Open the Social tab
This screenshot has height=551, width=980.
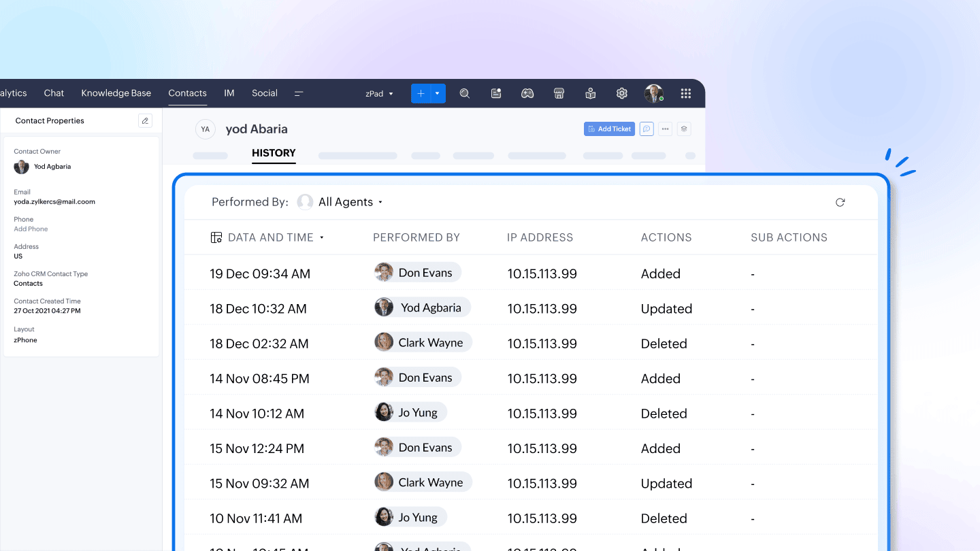264,93
